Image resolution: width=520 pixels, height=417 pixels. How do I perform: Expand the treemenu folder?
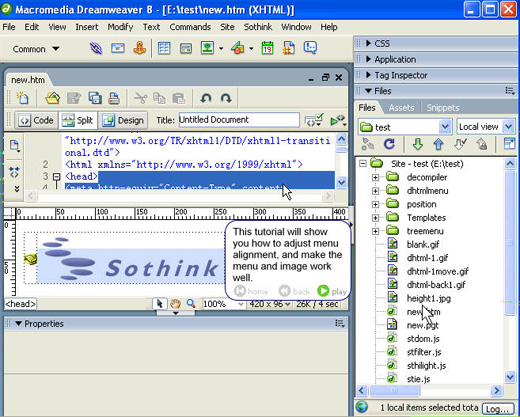click(x=375, y=231)
